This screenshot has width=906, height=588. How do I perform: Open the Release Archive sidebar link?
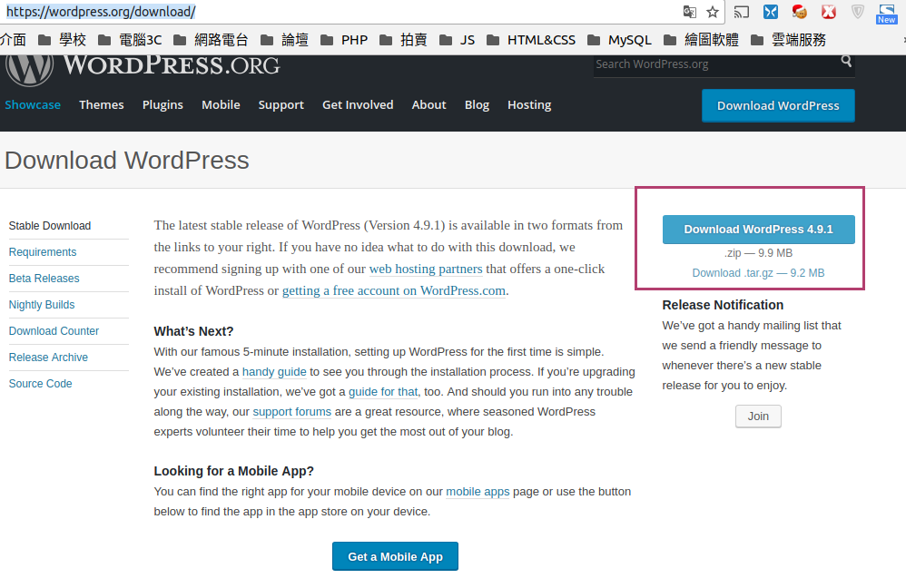pos(48,358)
